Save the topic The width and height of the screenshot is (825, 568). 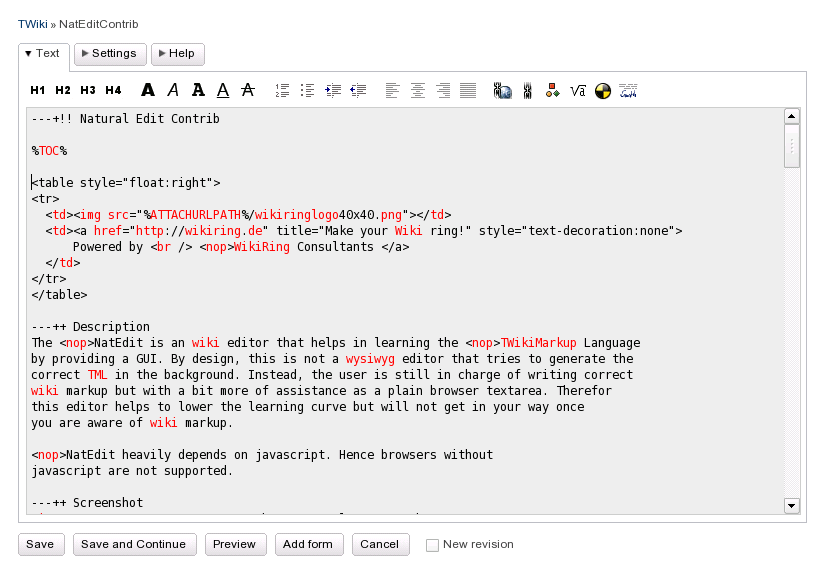point(41,544)
